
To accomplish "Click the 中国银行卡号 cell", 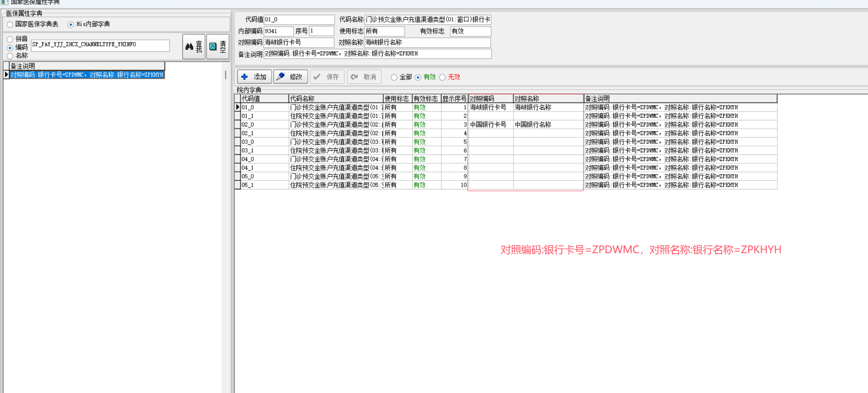I will coord(491,124).
